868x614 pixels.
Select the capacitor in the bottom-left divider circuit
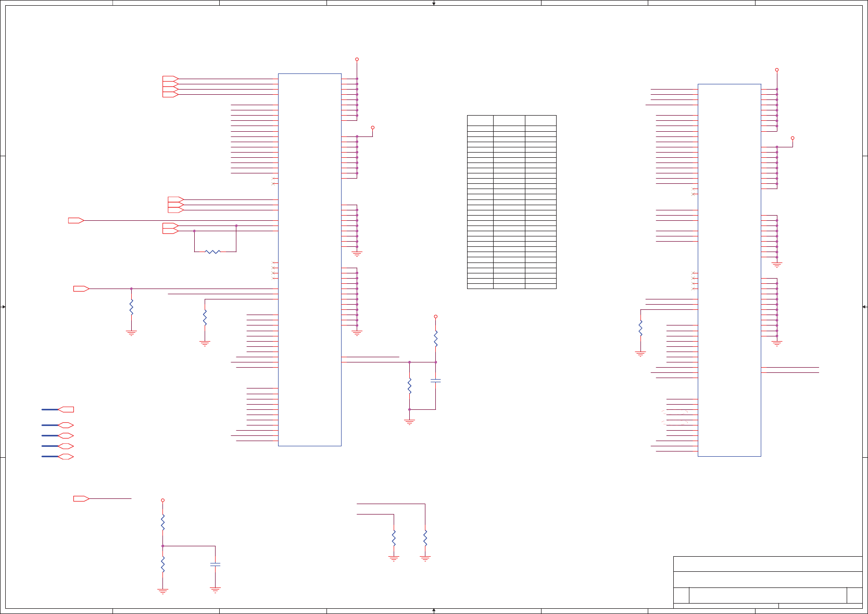point(215,565)
